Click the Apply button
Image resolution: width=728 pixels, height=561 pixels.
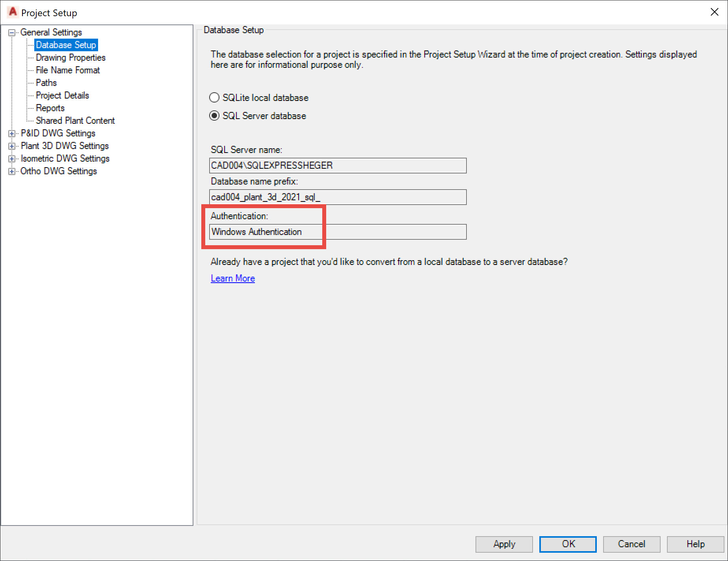click(503, 544)
